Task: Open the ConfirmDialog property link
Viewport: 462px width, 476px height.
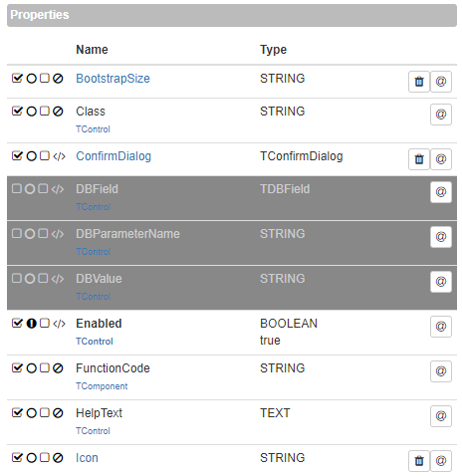Action: [x=114, y=156]
